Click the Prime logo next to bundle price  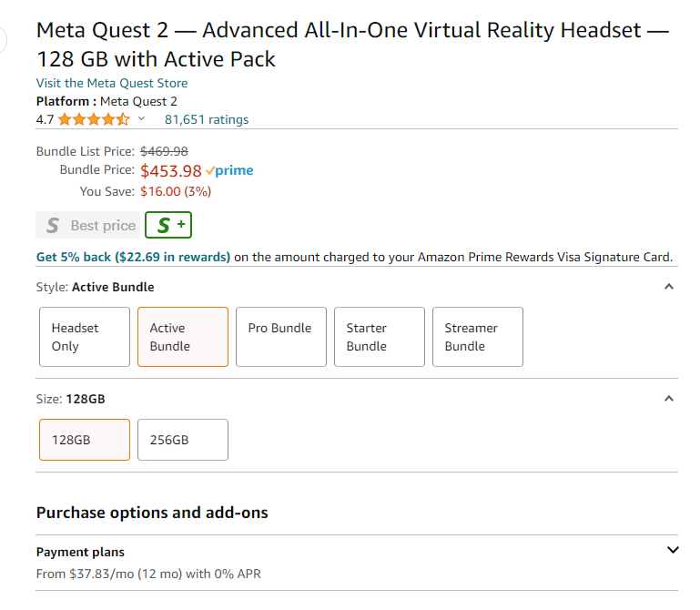(229, 170)
